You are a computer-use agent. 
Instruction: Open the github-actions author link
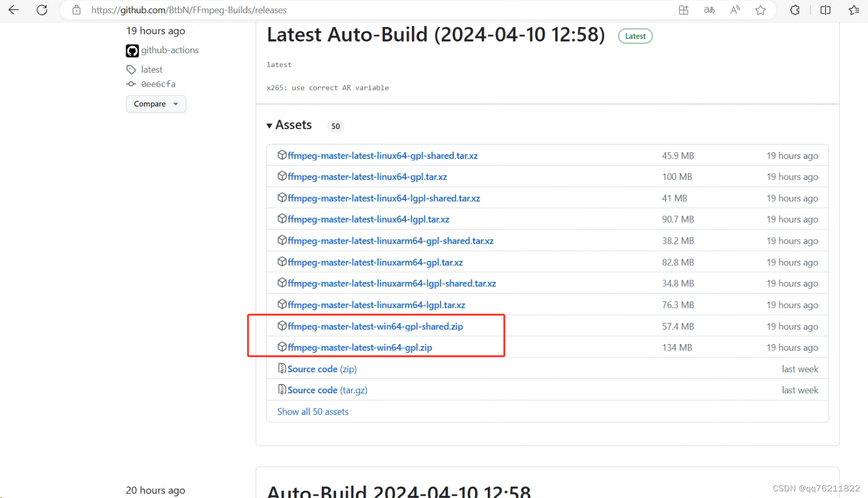pos(170,50)
